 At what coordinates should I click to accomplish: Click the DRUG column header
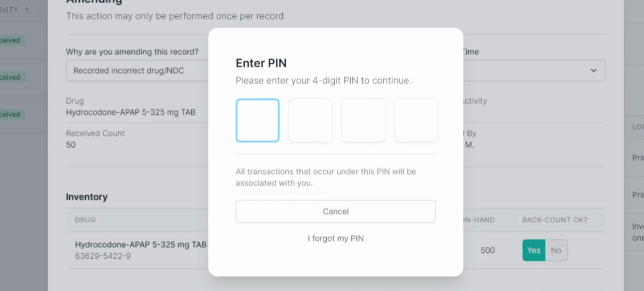pyautogui.click(x=85, y=220)
